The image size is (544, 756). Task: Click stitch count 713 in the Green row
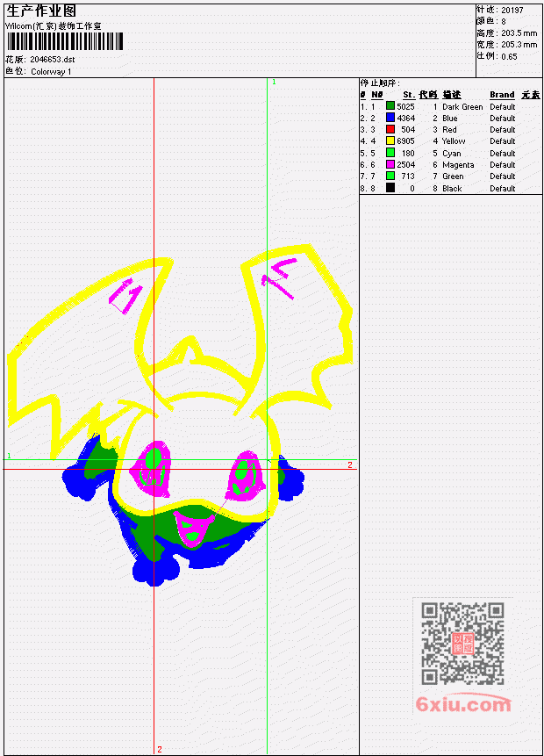408,176
